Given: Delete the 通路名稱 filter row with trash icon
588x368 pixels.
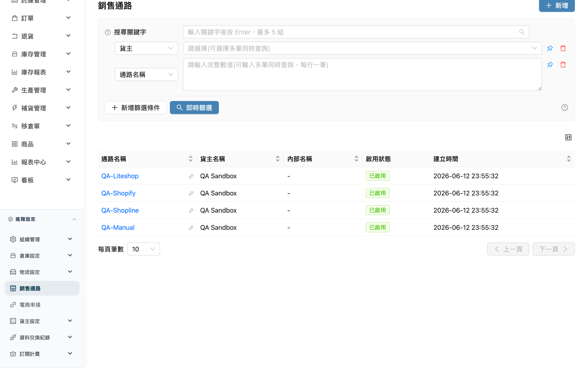Looking at the screenshot, I should click(563, 64).
